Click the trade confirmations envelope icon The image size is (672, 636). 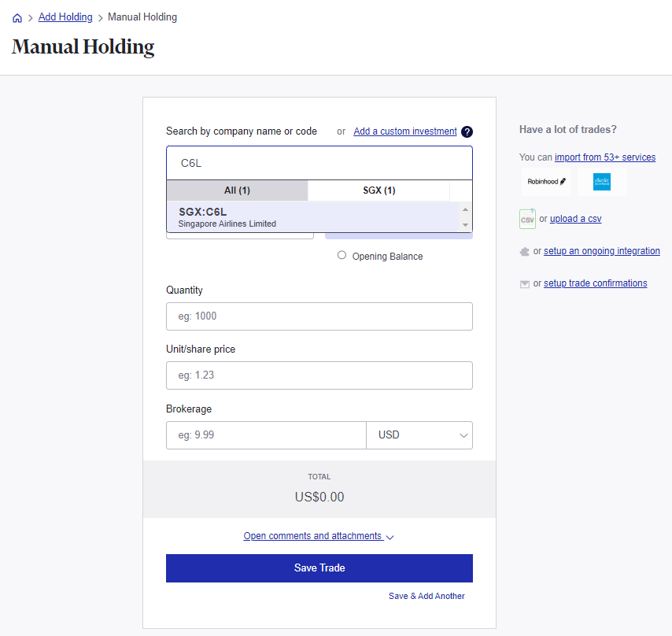click(525, 284)
